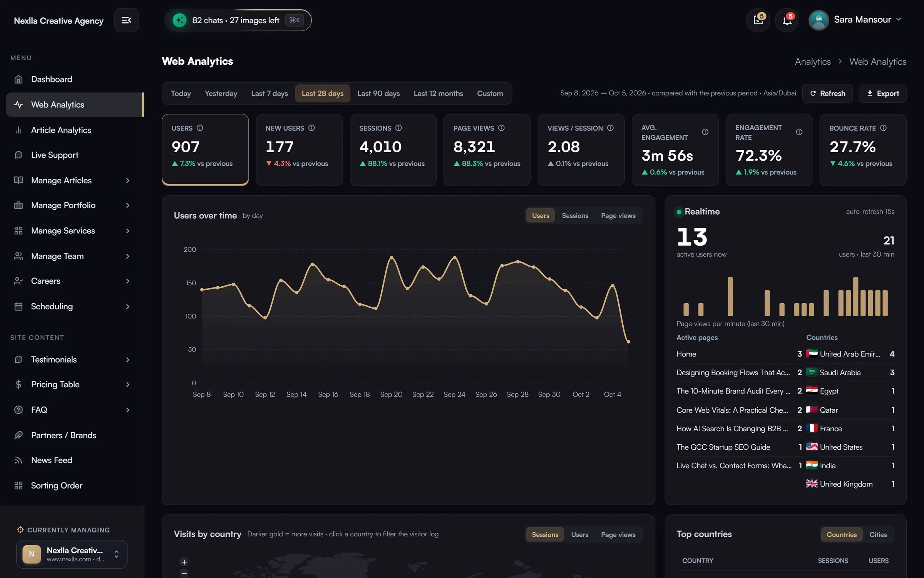Toggle Top countries to Cities view

pyautogui.click(x=878, y=534)
